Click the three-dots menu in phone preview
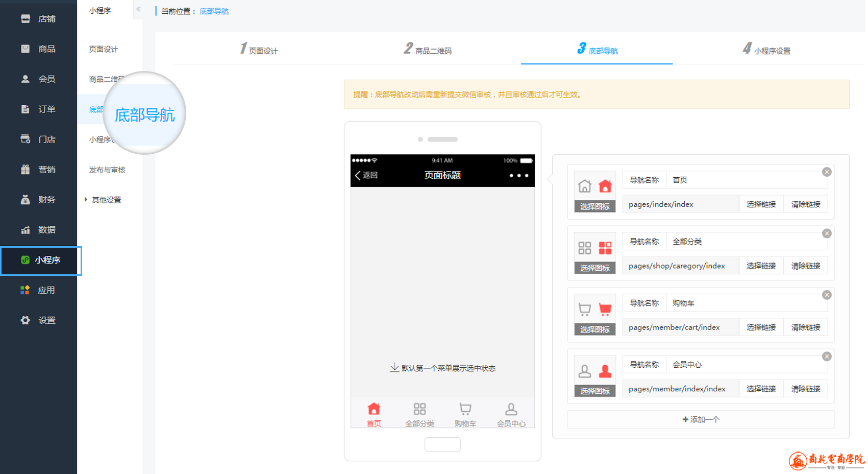Viewport: 868px width, 474px height. click(x=519, y=176)
